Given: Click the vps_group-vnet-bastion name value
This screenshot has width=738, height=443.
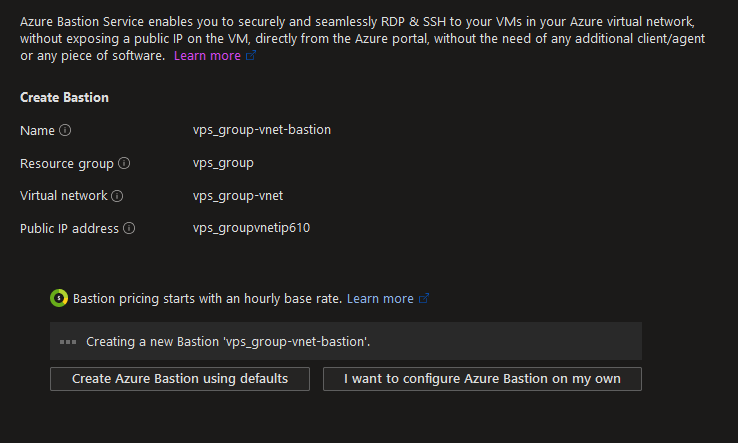Looking at the screenshot, I should click(x=262, y=130).
